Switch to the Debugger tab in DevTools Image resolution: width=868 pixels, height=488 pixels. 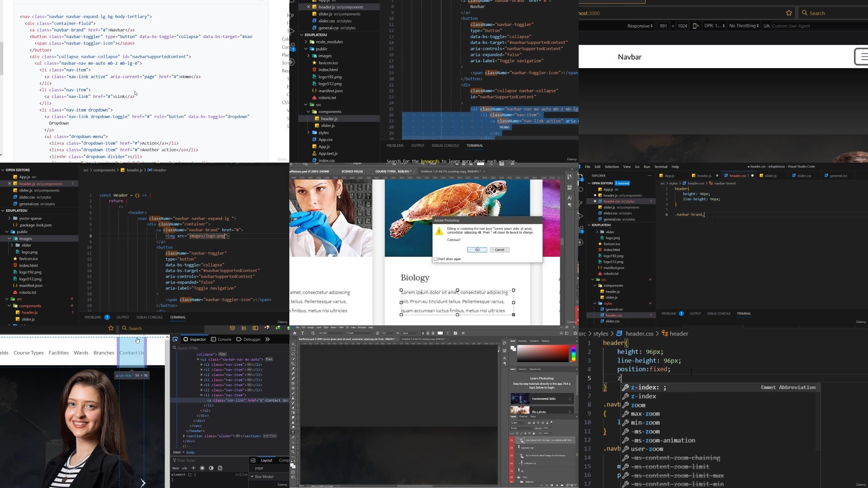point(248,339)
